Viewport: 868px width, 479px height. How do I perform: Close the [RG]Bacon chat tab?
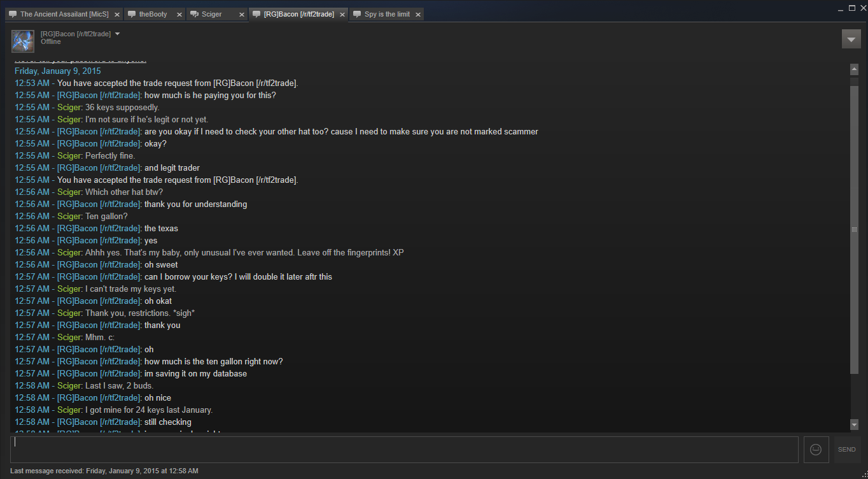[x=342, y=15]
